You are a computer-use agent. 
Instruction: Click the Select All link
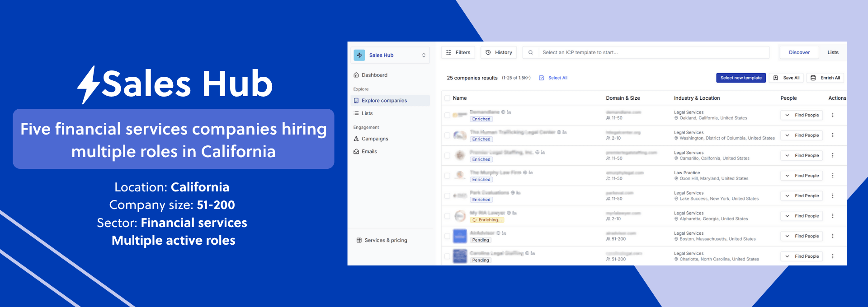point(557,78)
